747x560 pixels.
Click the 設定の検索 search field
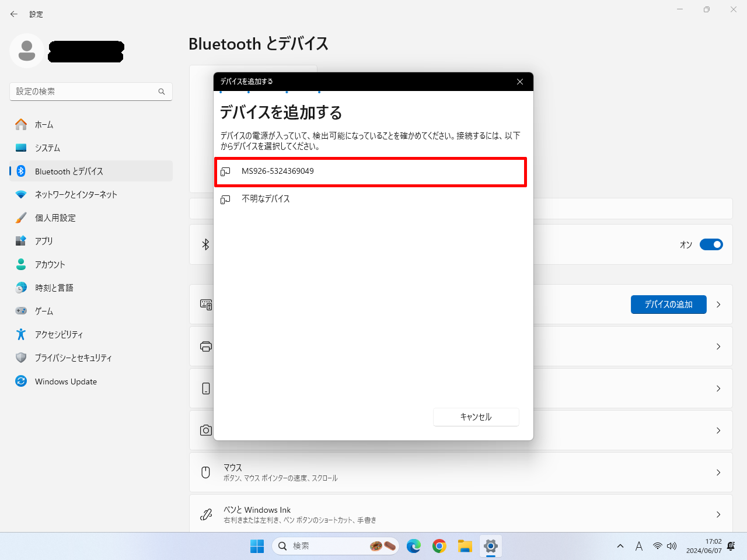pos(85,92)
